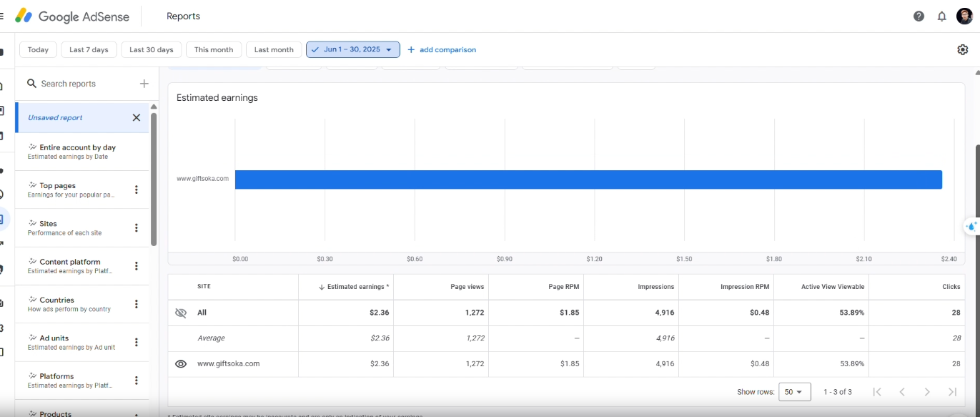The image size is (980, 417).
Task: Click the reports sidebar vertical scrollbar
Action: pyautogui.click(x=154, y=179)
